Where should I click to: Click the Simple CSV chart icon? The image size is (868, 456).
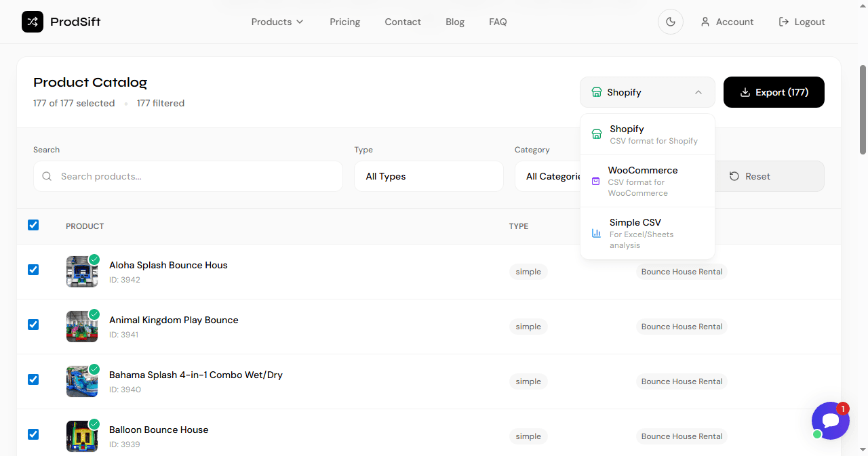click(x=597, y=233)
